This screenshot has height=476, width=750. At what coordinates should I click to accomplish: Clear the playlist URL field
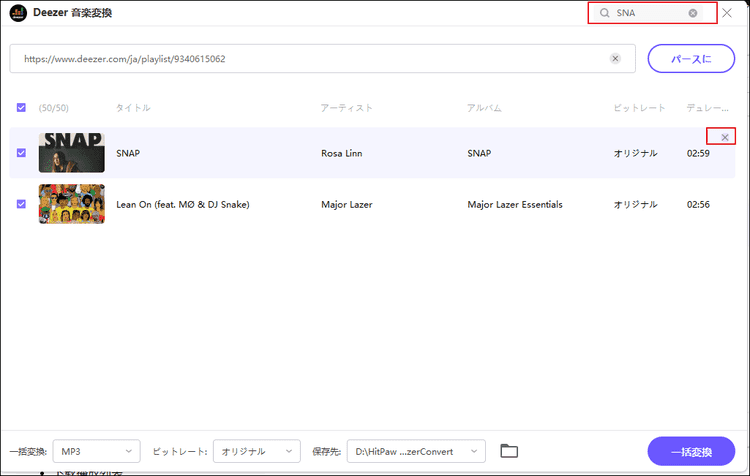[x=616, y=58]
